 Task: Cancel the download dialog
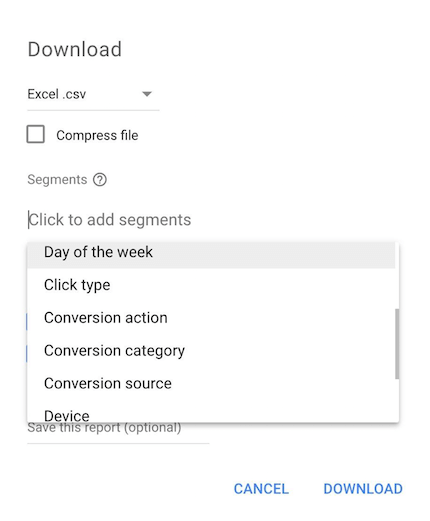(x=261, y=489)
